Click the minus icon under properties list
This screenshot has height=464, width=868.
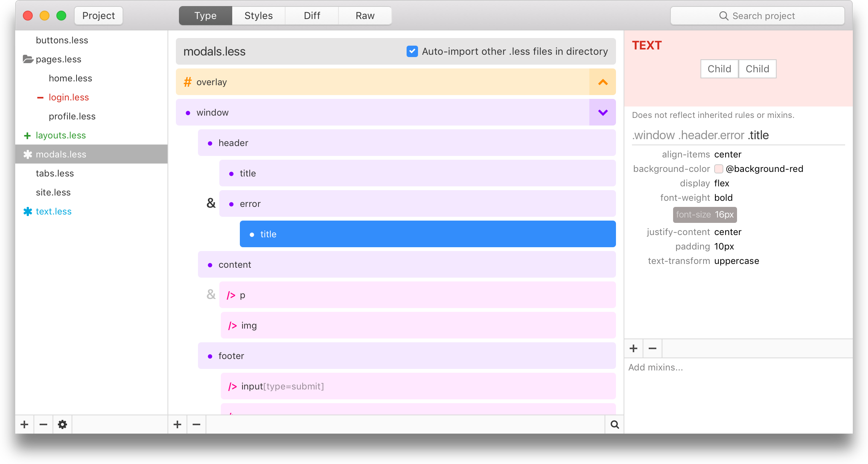pyautogui.click(x=653, y=348)
